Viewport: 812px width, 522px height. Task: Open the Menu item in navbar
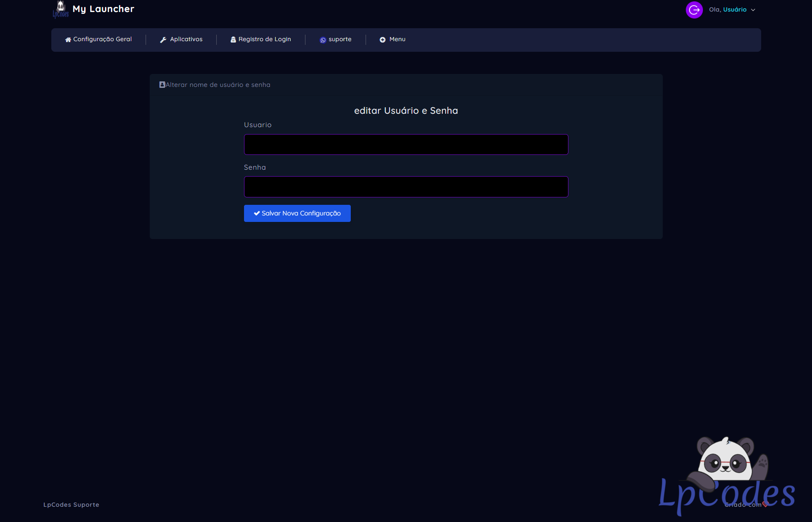(392, 39)
